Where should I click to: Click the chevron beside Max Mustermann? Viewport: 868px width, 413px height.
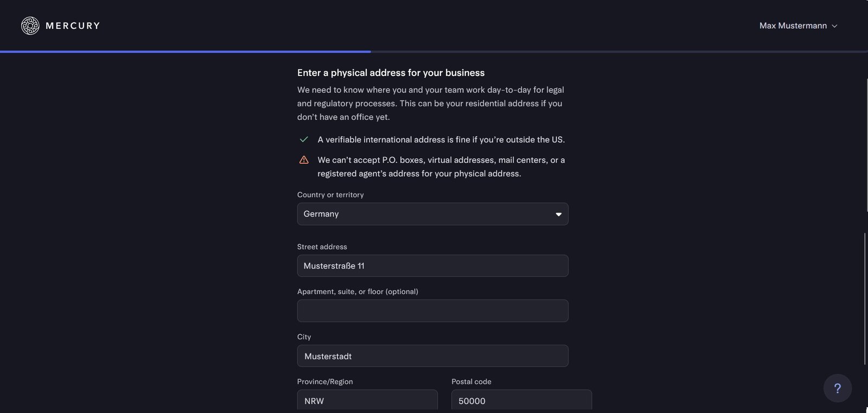pyautogui.click(x=834, y=26)
